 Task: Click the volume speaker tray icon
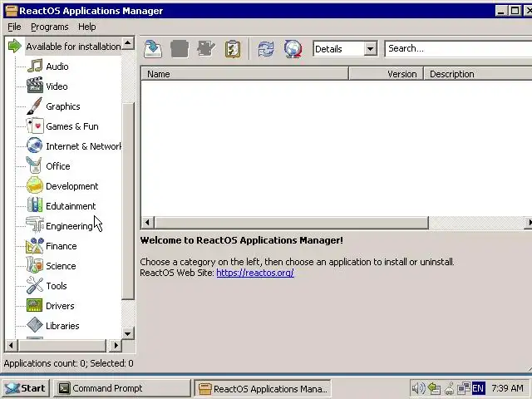(418, 388)
